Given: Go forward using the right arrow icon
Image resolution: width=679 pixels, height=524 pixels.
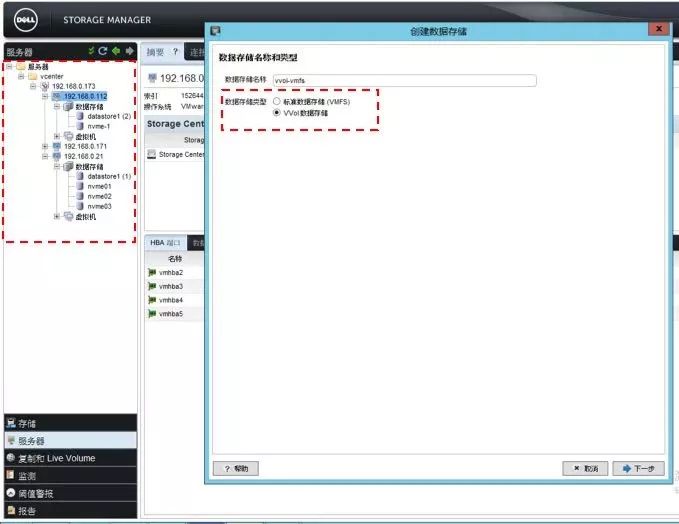Looking at the screenshot, I should click(129, 51).
